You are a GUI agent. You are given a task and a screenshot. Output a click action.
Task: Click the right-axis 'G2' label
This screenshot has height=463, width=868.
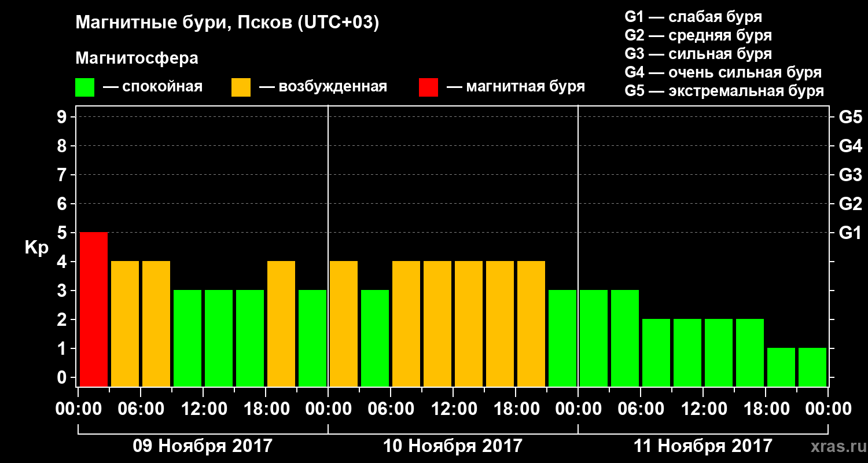pyautogui.click(x=850, y=204)
